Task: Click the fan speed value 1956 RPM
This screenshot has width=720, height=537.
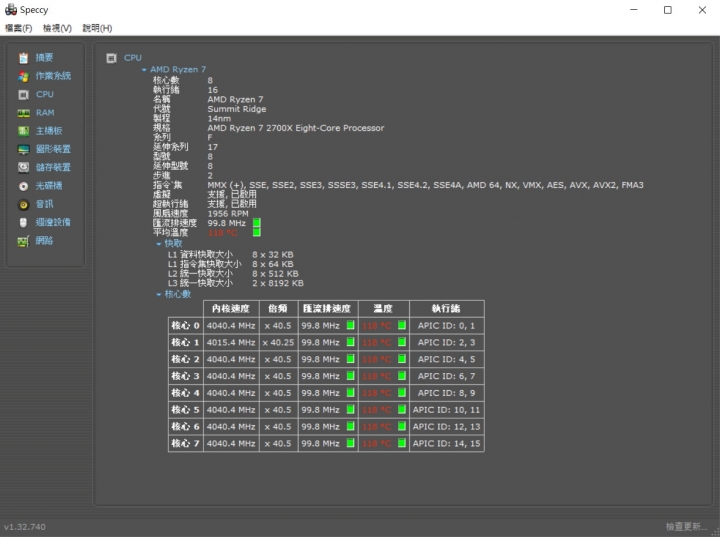Action: coord(228,214)
